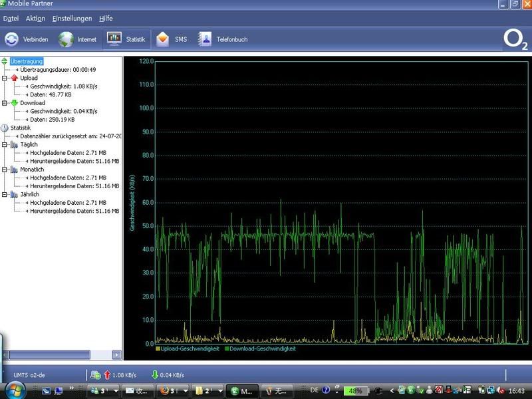Select 'Daten: 250.19 KB' row

(x=53, y=120)
